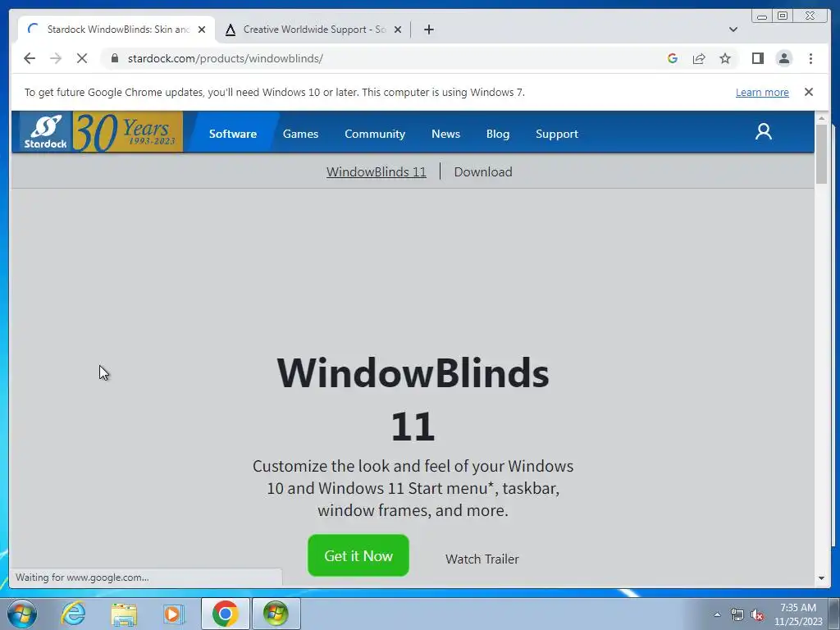Open the Chrome profile avatar
The image size is (840, 630).
click(783, 58)
